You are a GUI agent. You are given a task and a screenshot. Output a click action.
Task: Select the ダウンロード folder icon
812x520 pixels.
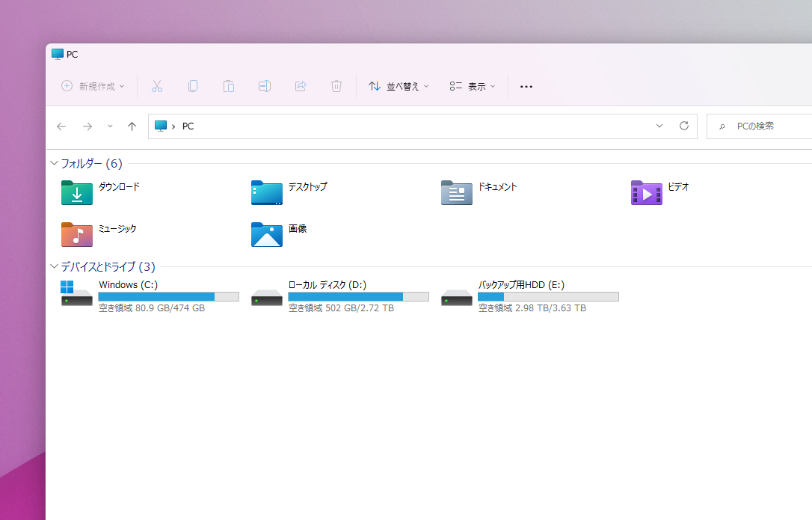point(77,193)
